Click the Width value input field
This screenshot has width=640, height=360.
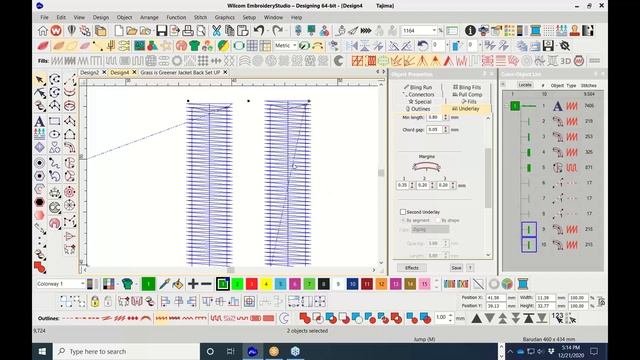546,298
